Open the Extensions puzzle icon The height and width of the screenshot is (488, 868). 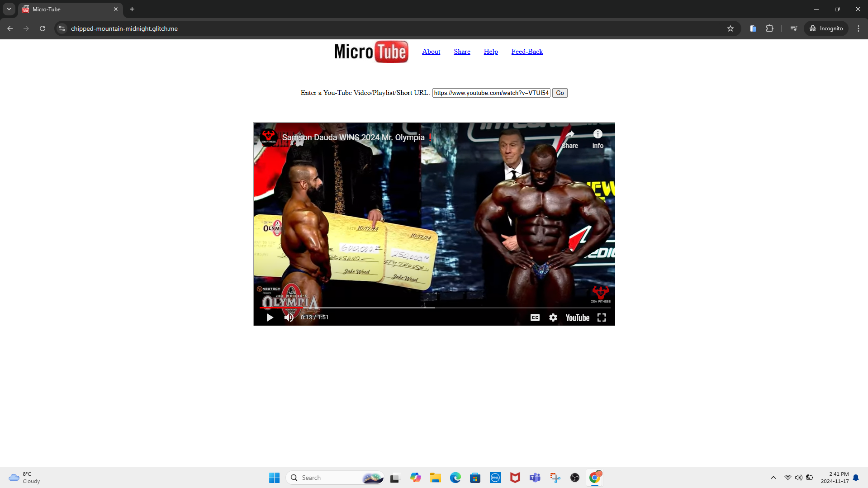point(769,28)
